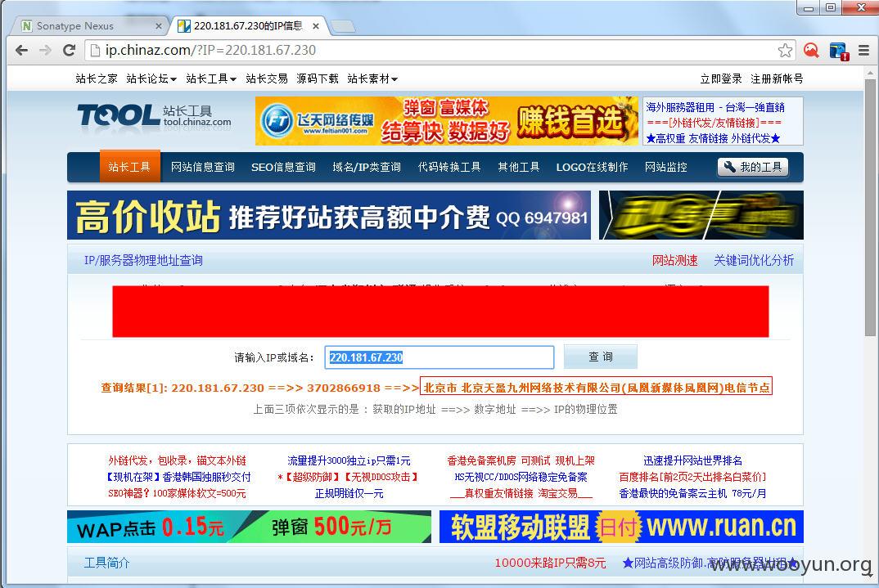Click the 我的工具 wrench button
Viewport: 879px width, 588px height.
pyautogui.click(x=753, y=167)
